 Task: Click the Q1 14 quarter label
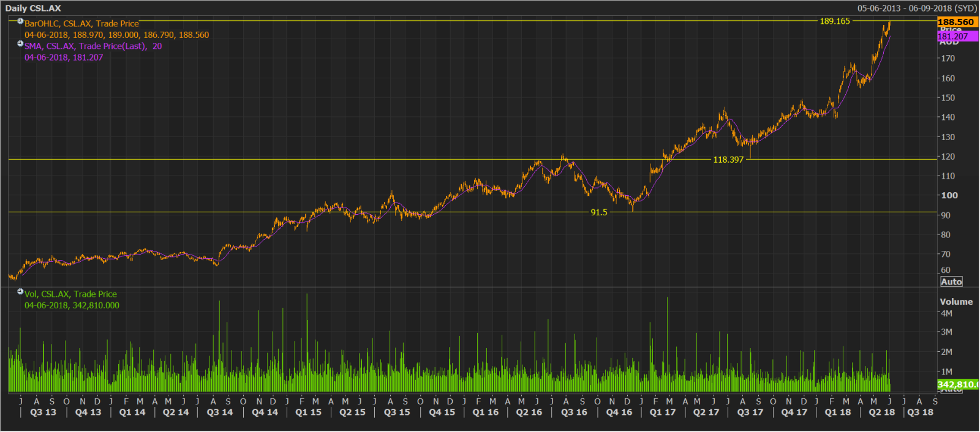(x=132, y=412)
